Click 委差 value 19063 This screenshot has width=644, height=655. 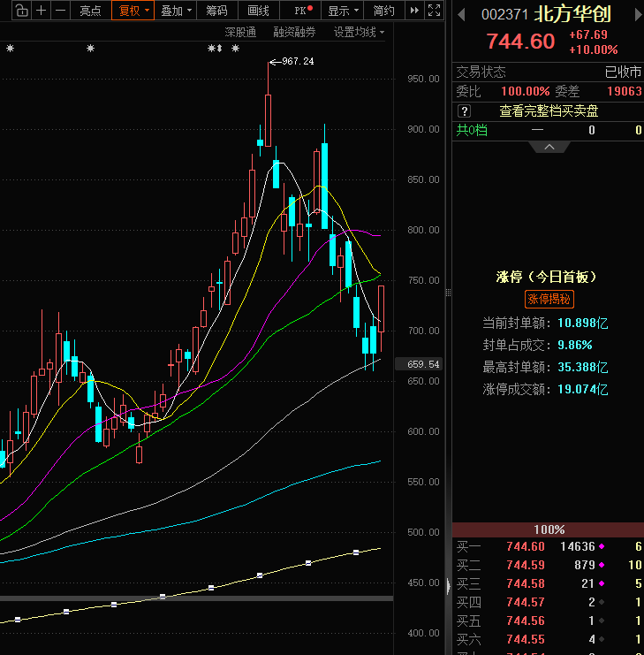[x=625, y=91]
